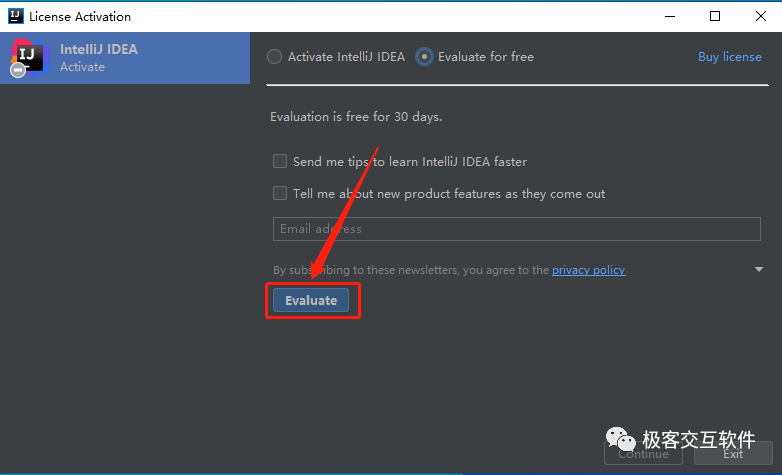Click the 'Evaluation is free for 30 days.' text

click(x=356, y=117)
